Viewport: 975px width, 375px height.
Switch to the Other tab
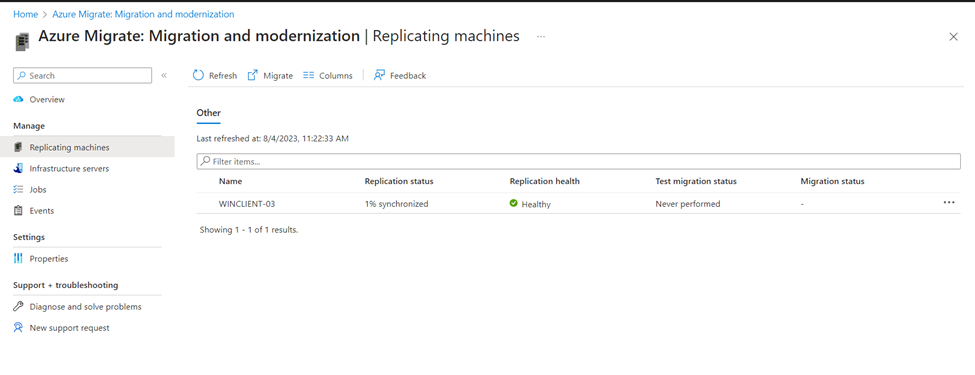coord(208,113)
